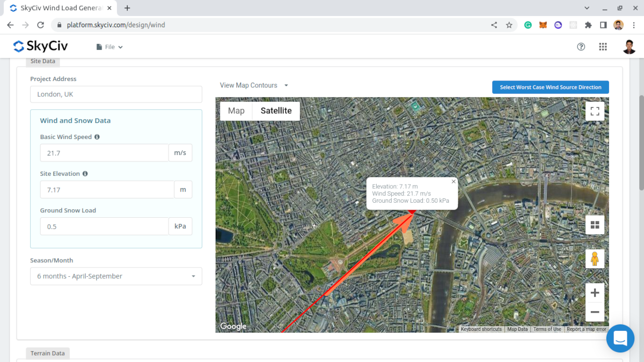Open the help question mark icon
The height and width of the screenshot is (362, 644).
(581, 47)
